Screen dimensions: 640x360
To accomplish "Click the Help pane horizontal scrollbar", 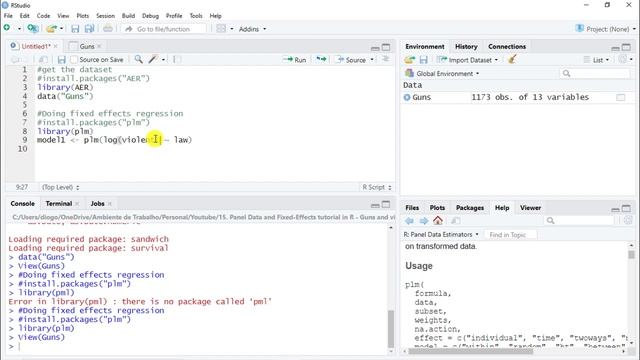I will point(471,351).
